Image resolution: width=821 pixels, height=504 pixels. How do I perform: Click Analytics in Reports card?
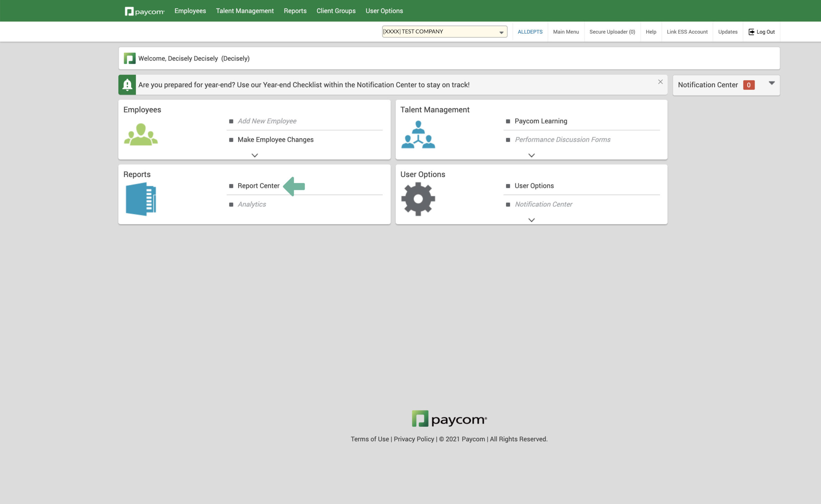252,204
